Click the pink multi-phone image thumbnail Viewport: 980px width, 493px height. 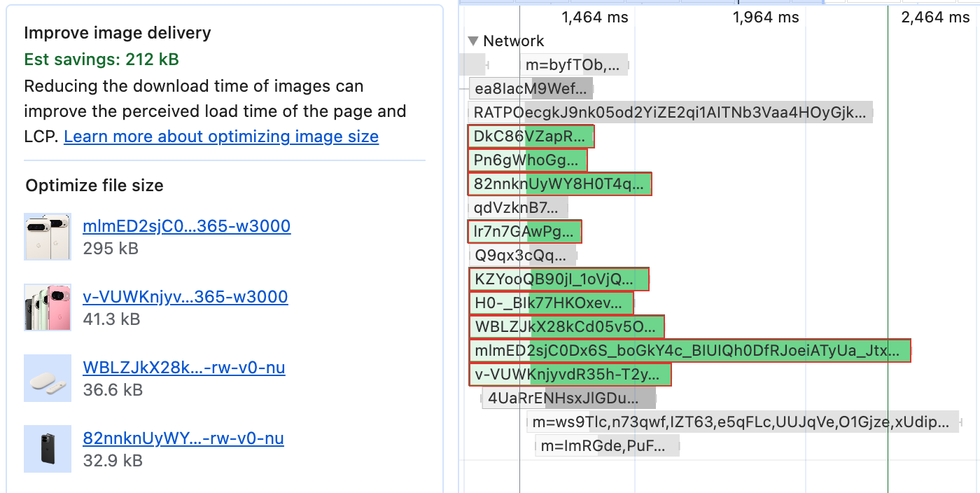pos(48,307)
